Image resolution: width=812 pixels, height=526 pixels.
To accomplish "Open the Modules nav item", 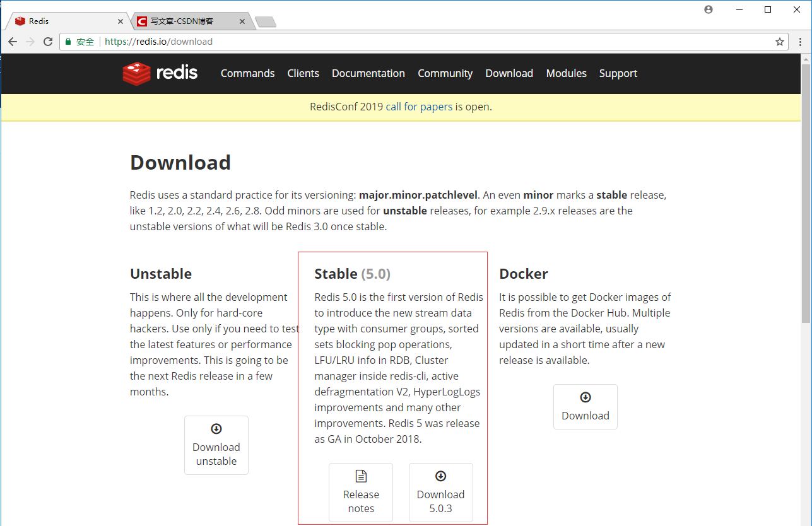I will tap(567, 73).
